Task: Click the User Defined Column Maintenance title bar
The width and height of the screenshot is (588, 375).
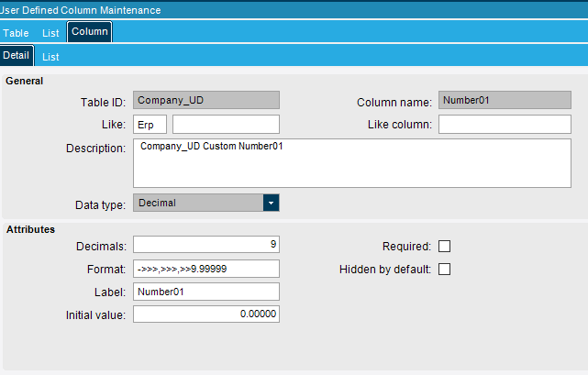Action: 294,10
